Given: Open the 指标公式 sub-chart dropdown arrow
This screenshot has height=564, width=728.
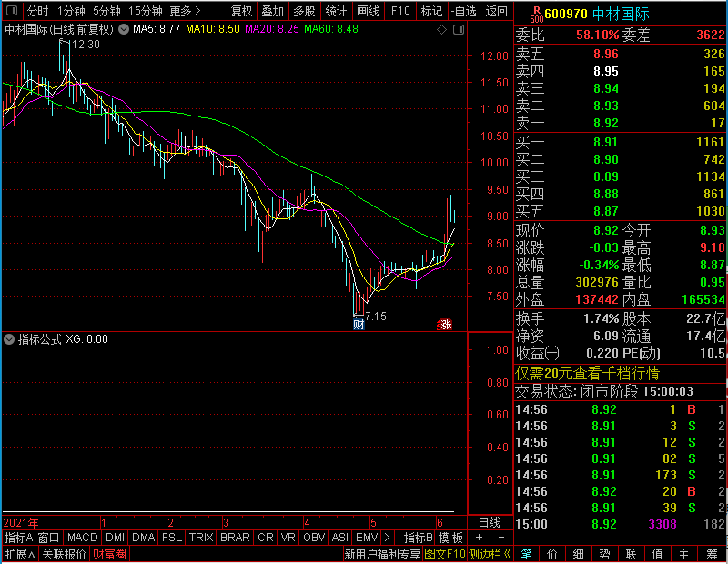Looking at the screenshot, I should click(x=9, y=339).
